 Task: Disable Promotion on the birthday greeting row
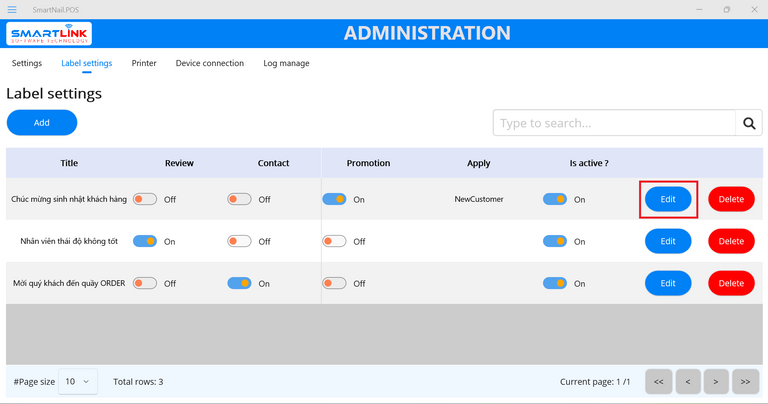[334, 199]
